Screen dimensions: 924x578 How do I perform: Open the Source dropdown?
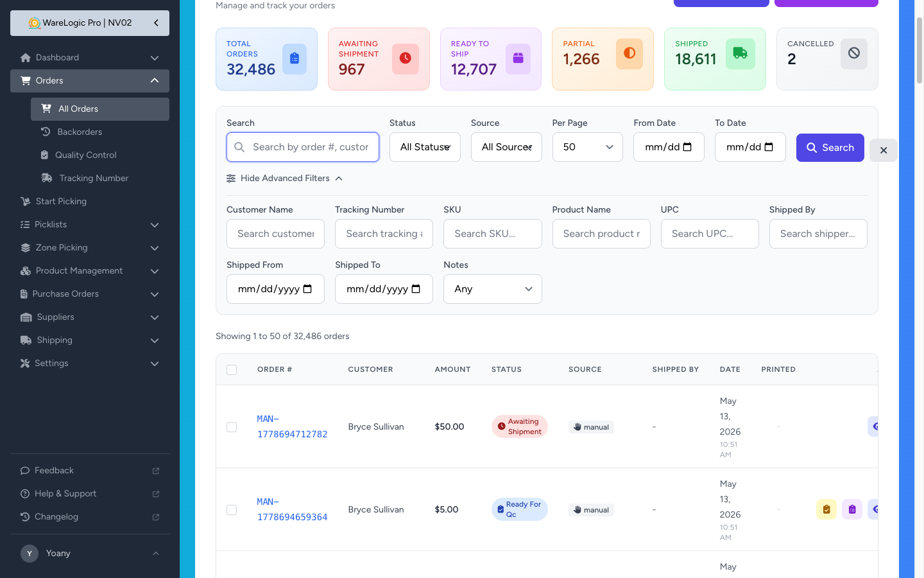pyautogui.click(x=506, y=147)
